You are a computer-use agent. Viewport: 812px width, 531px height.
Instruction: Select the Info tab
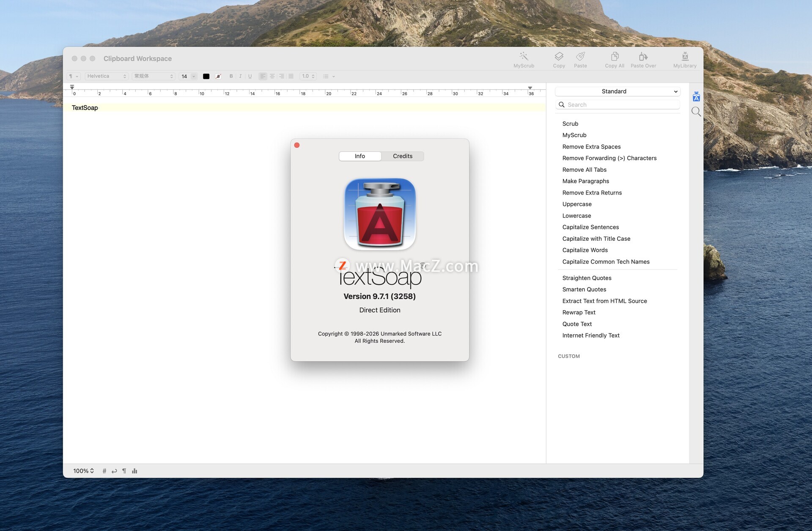click(x=359, y=156)
